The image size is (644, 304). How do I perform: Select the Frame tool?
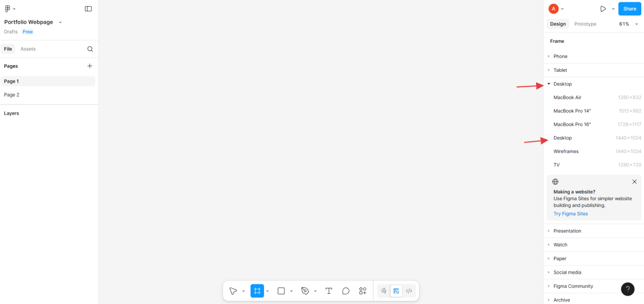point(257,291)
